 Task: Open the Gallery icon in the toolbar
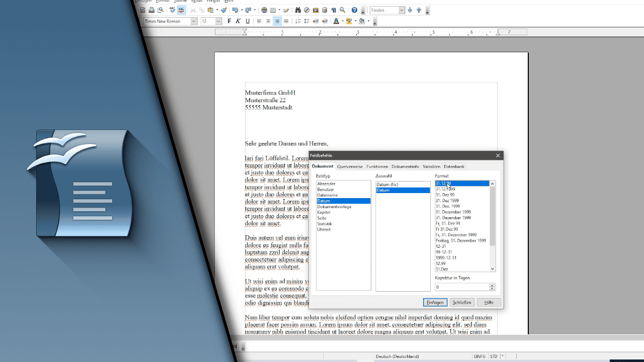[315, 10]
